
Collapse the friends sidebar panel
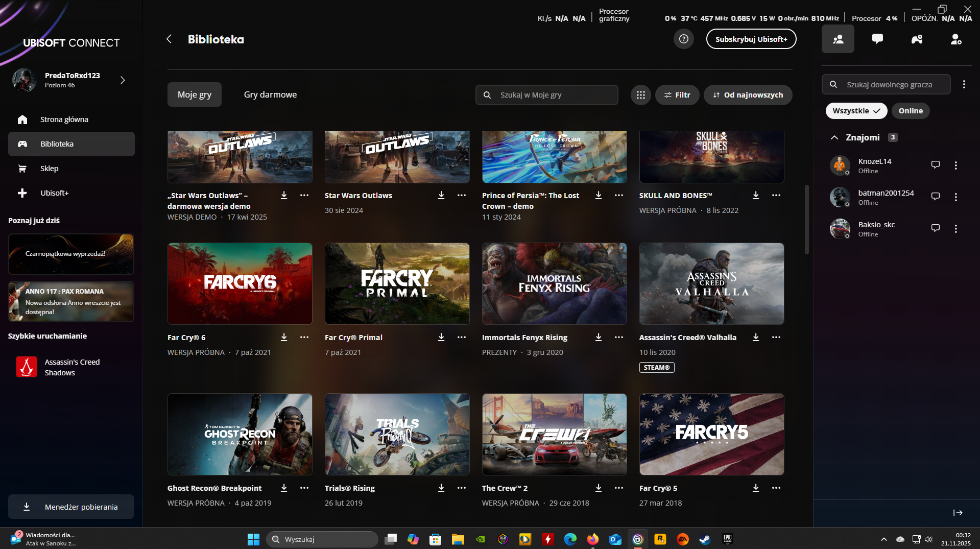[958, 513]
